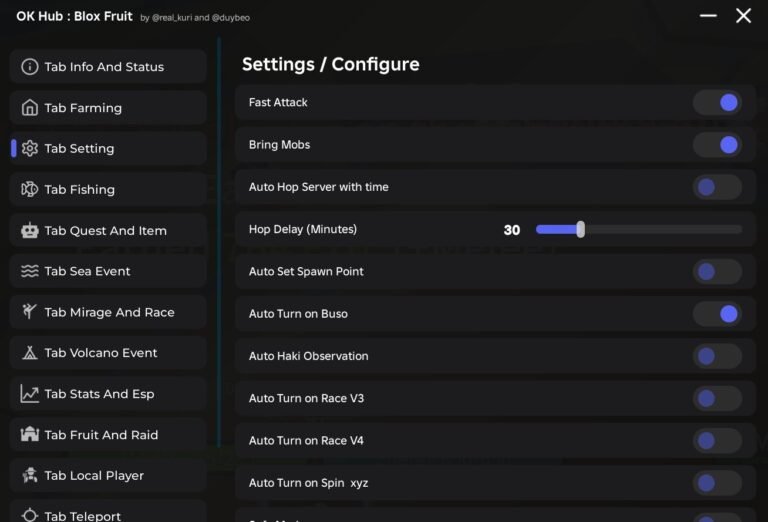Click the chart icon for Stats And Esp
768x522 pixels.
click(29, 394)
